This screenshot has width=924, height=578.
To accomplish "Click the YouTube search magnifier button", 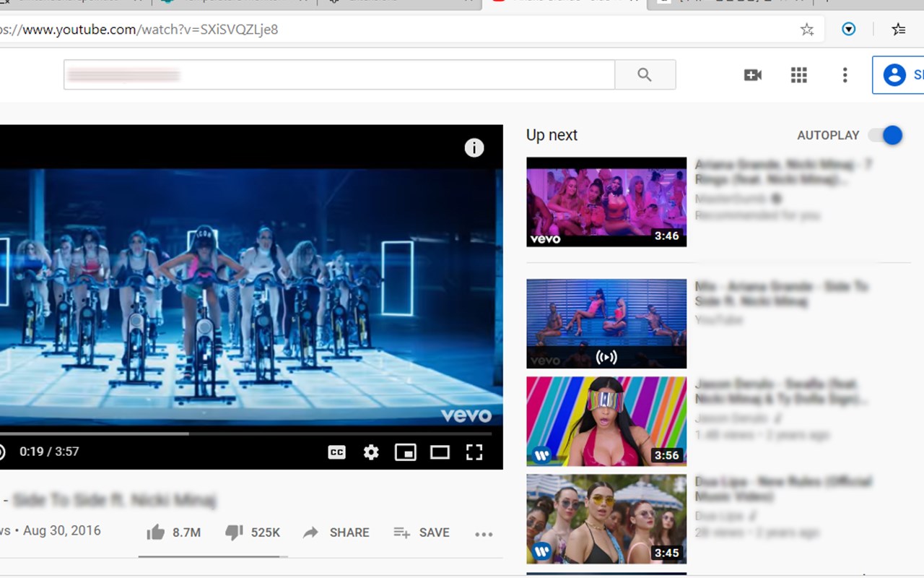I will click(x=645, y=74).
